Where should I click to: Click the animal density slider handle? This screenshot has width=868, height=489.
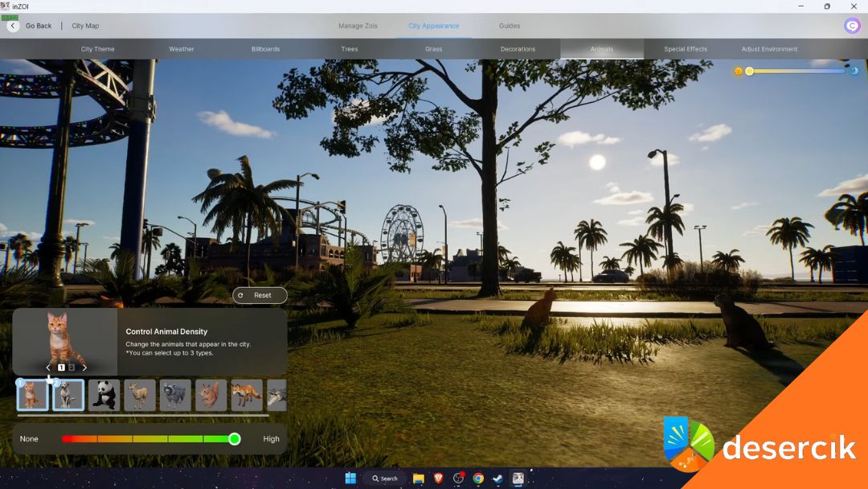(235, 439)
